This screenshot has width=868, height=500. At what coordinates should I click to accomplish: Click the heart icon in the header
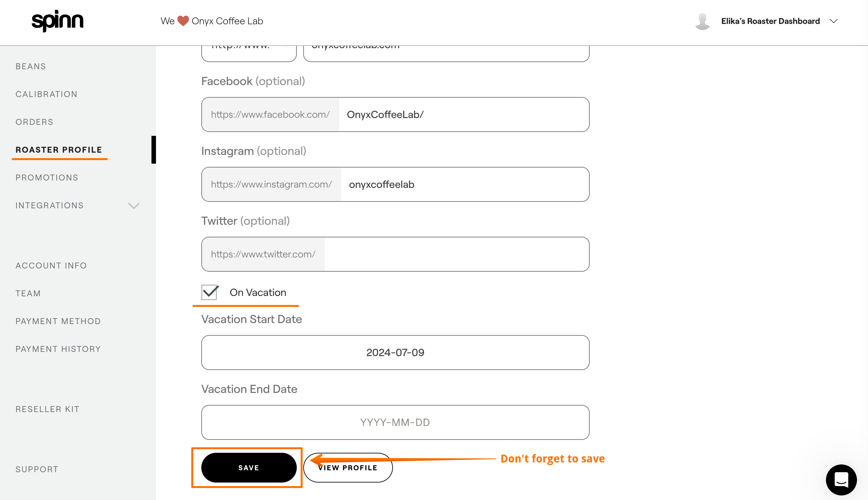[x=183, y=21]
